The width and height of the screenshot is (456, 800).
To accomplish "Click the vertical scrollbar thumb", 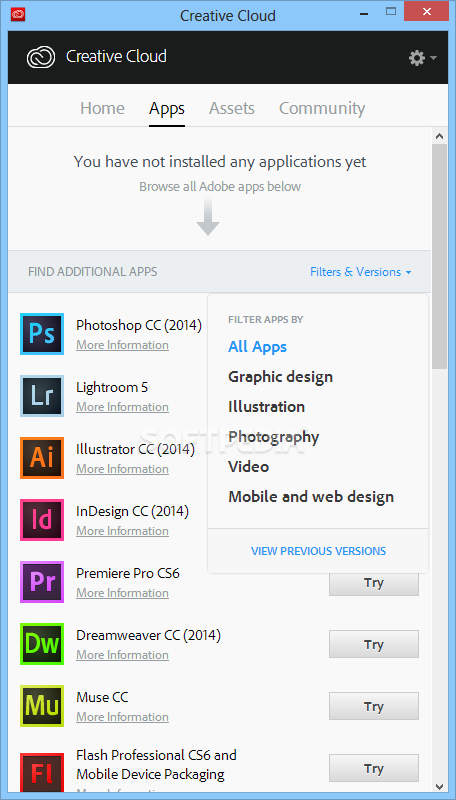I will point(439,257).
